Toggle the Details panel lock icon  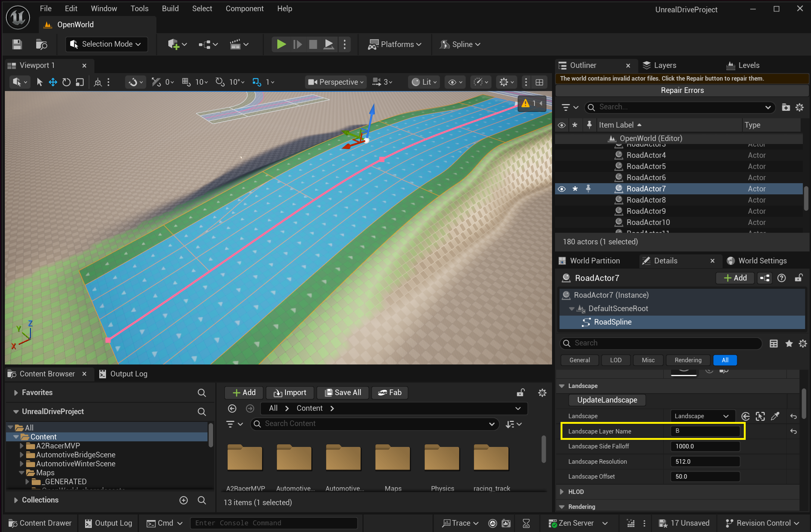(798, 278)
